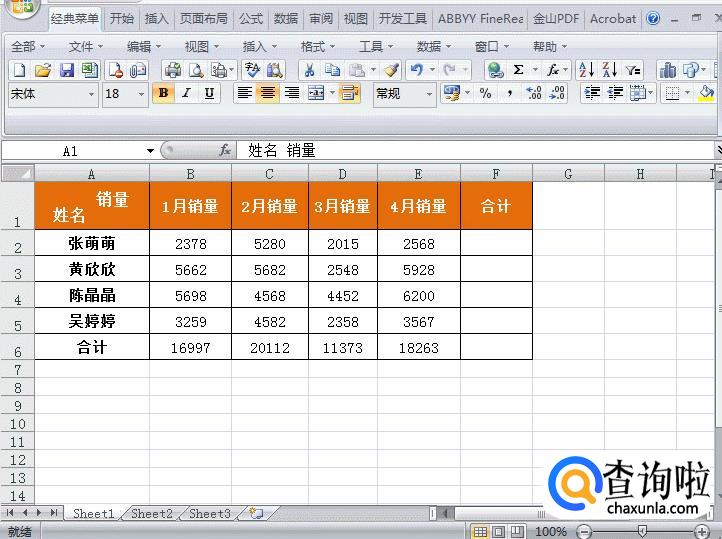Switch to the 开始 ribbon tab
Screen dimensions: 722x539
pyautogui.click(x=122, y=18)
